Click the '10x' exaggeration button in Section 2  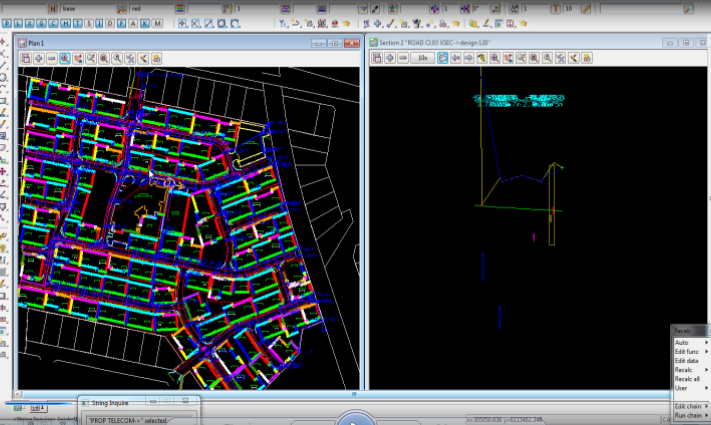(x=423, y=58)
